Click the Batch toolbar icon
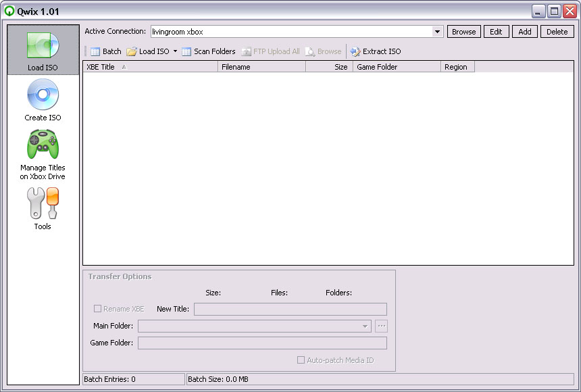 (x=96, y=51)
